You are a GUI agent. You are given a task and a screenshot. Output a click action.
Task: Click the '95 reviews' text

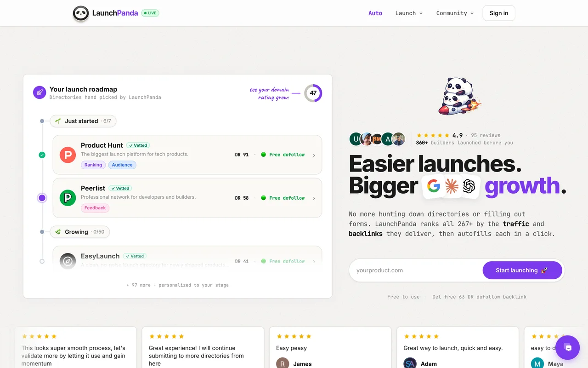click(x=486, y=136)
